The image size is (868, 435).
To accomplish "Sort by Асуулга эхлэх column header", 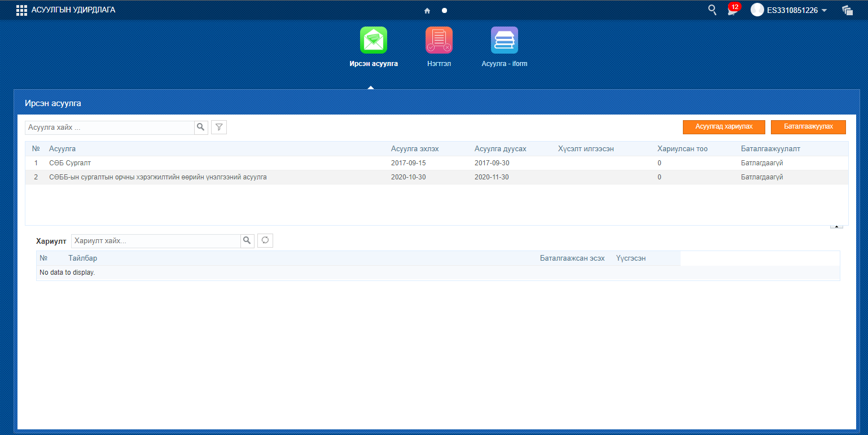I will [415, 149].
